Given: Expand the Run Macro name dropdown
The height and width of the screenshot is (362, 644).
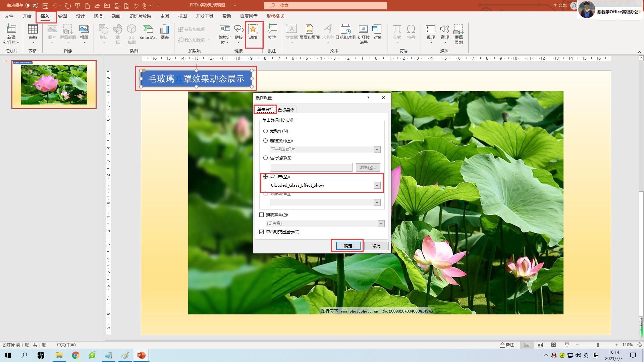Looking at the screenshot, I should coord(377,185).
